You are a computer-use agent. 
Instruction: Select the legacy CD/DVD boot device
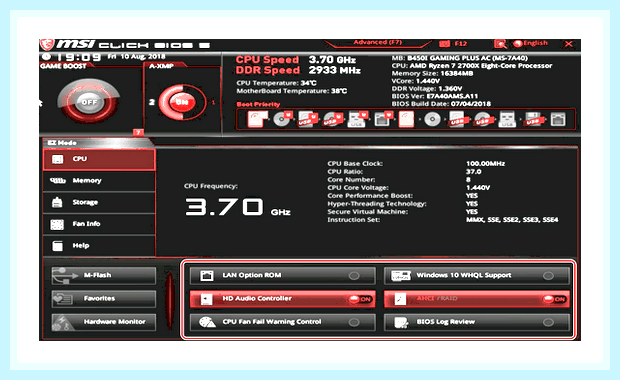432,119
